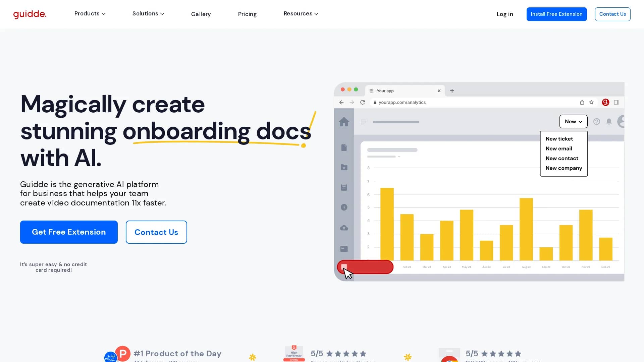Open the New dropdown in mock app

point(573,121)
